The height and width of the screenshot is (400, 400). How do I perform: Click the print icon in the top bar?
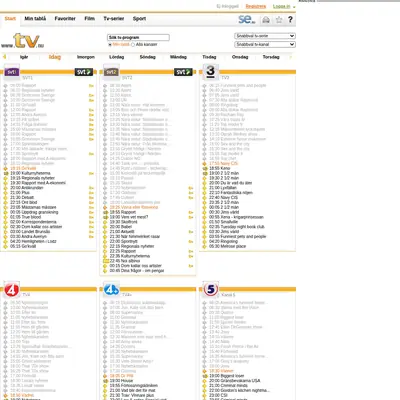point(266,20)
